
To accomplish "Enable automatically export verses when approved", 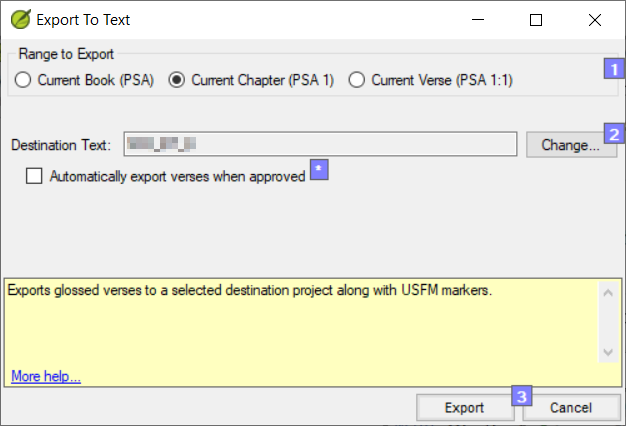I will click(35, 176).
